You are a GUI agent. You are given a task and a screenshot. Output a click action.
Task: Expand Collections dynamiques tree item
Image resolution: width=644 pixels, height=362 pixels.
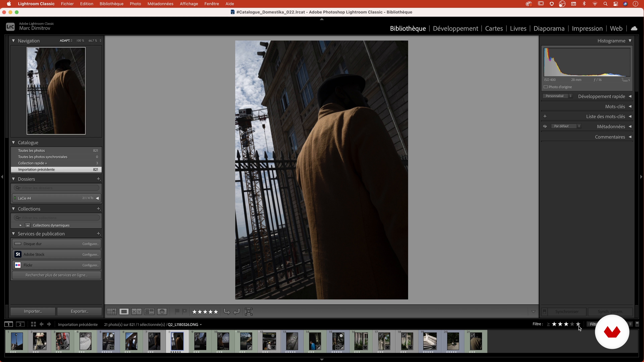pos(20,225)
